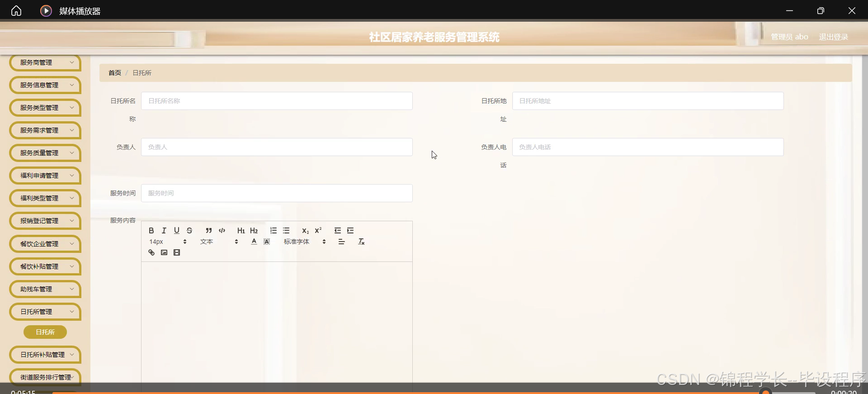The height and width of the screenshot is (394, 868).
Task: Focus the 负责人电话 input field
Action: (x=648, y=147)
